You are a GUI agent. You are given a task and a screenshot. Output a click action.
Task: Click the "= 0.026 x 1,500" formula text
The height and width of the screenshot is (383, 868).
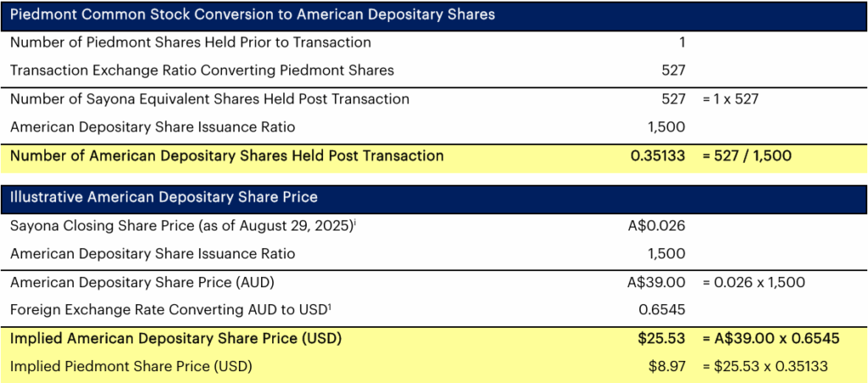click(x=754, y=282)
